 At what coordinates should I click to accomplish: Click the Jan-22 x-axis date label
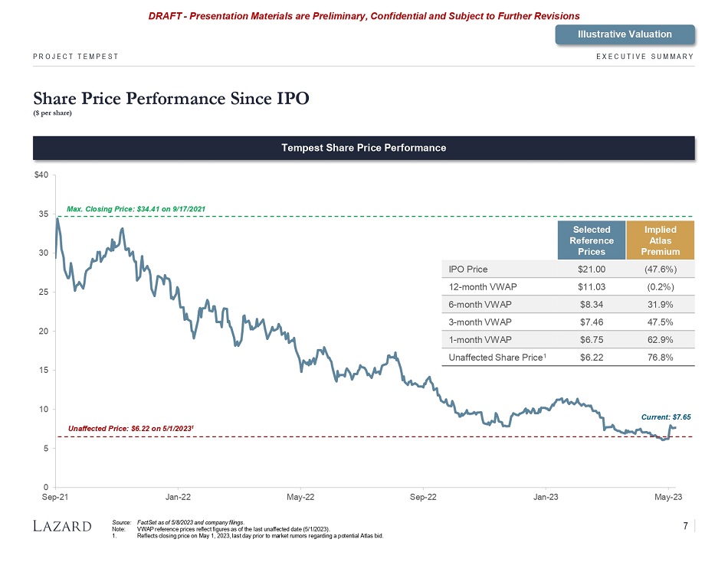(x=178, y=498)
